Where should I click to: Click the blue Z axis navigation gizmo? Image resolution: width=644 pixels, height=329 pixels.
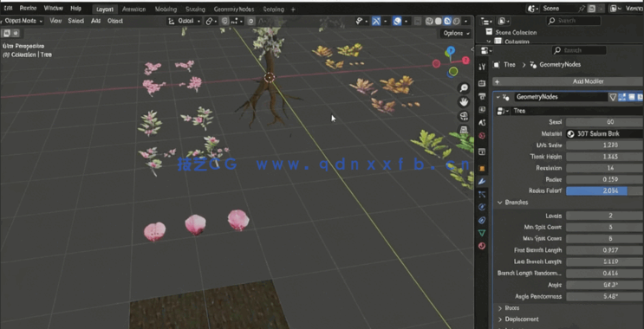451,51
